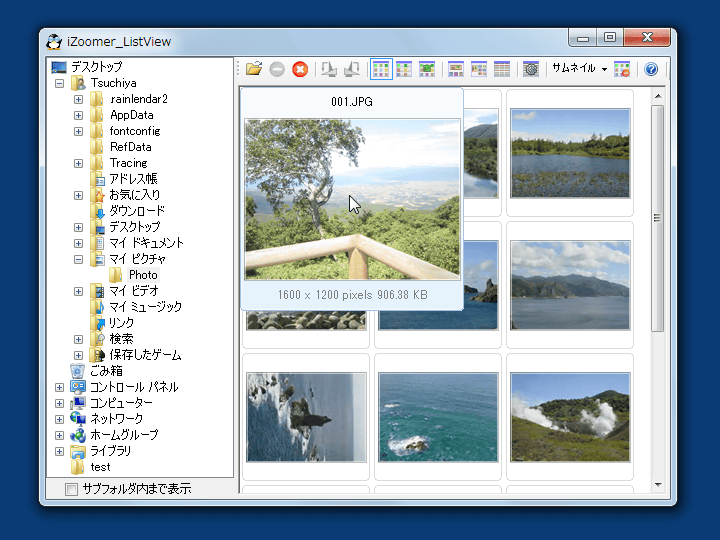The height and width of the screenshot is (540, 720).
Task: Open settings via the gear toolbar icon
Action: pos(531,69)
